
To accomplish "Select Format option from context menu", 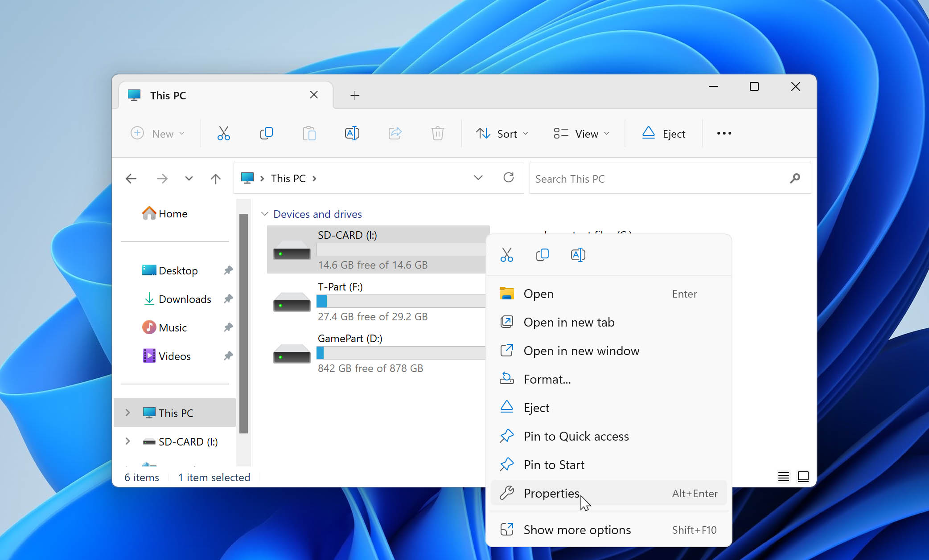I will click(547, 379).
